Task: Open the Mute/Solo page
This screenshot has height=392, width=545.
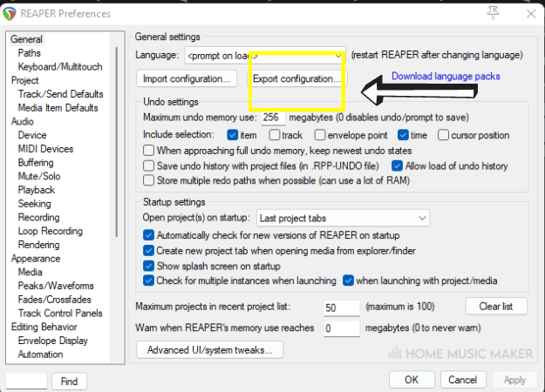Action: (x=39, y=176)
